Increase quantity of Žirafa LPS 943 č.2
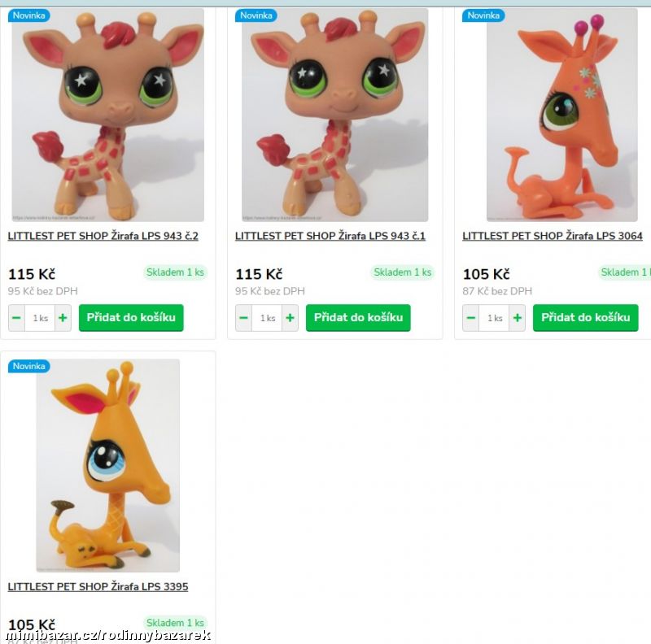The width and height of the screenshot is (651, 644). [63, 318]
